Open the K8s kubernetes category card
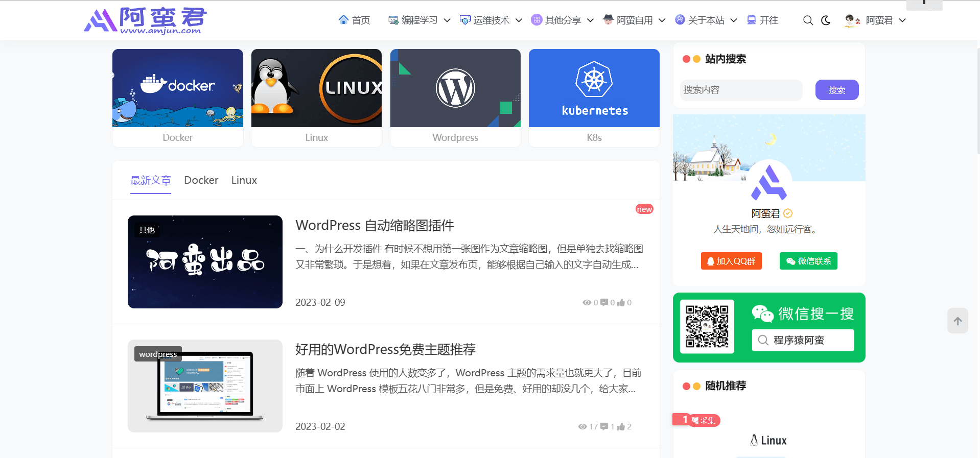Image resolution: width=980 pixels, height=458 pixels. [594, 98]
